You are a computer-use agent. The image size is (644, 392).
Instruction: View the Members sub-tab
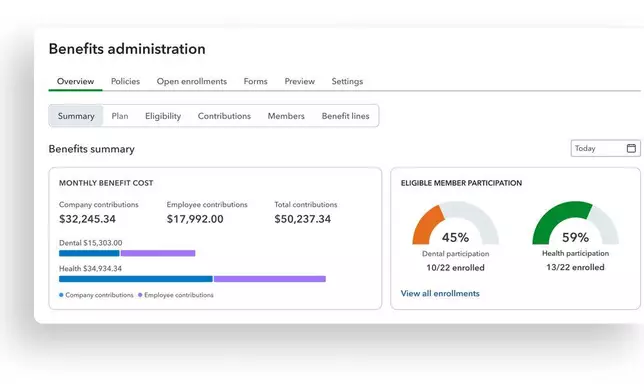click(x=286, y=116)
